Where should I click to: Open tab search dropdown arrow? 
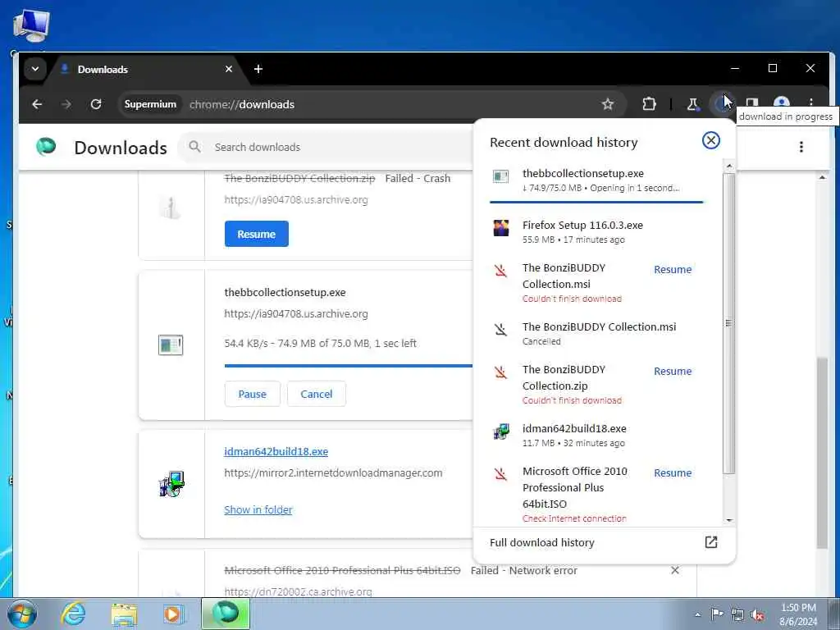coord(34,69)
